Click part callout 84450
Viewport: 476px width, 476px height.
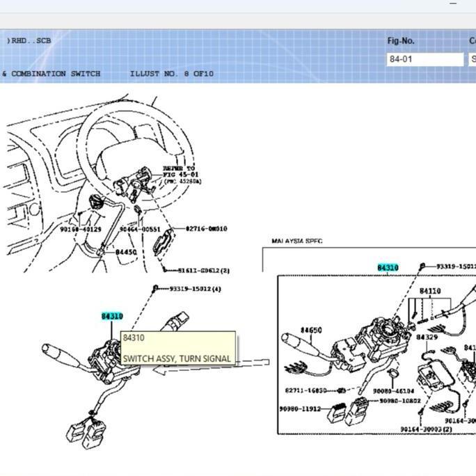(x=126, y=253)
